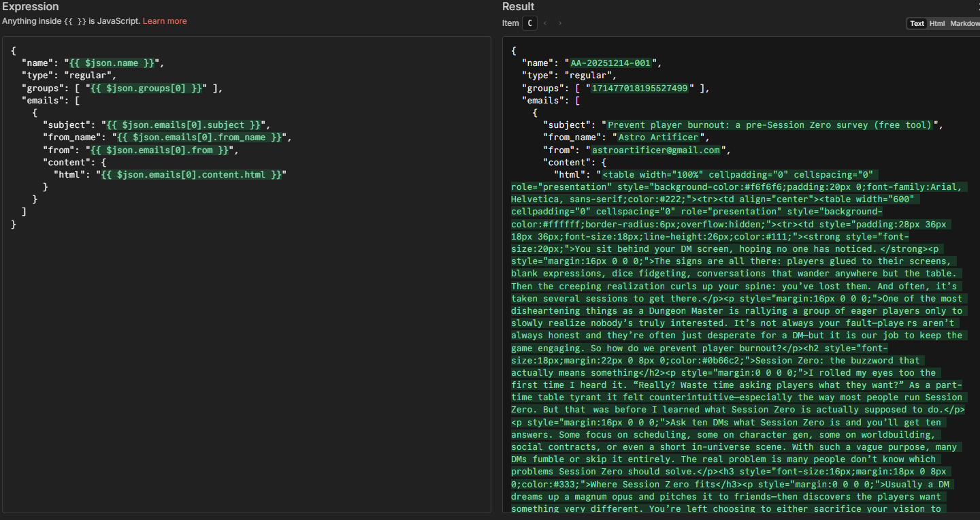Image resolution: width=980 pixels, height=520 pixels.
Task: Click the emails[0].subject expression token
Action: click(183, 125)
